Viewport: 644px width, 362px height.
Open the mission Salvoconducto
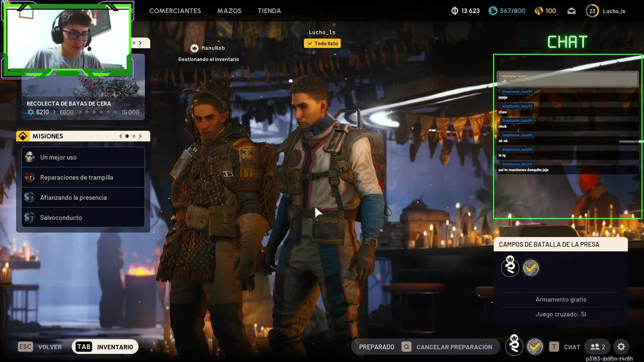click(x=83, y=218)
